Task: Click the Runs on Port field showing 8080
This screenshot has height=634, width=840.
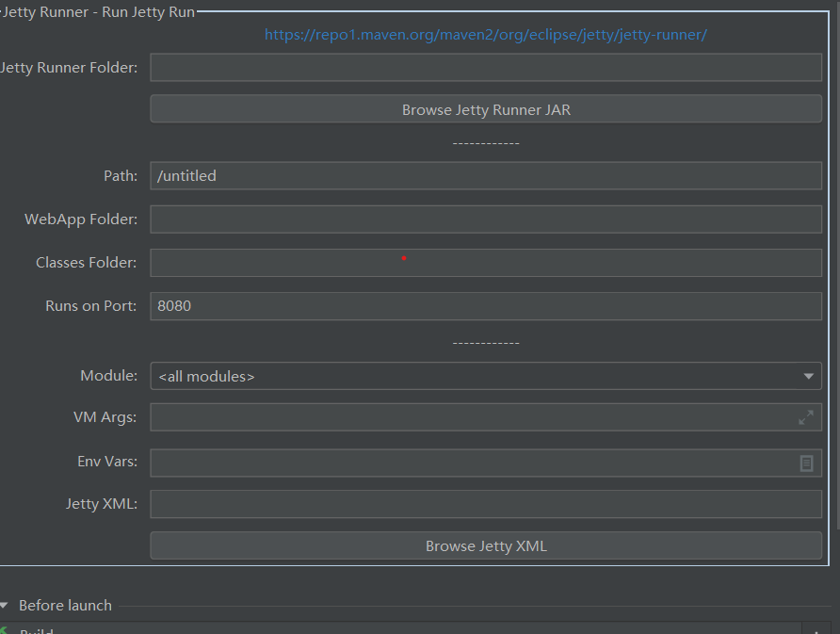Action: pyautogui.click(x=486, y=306)
